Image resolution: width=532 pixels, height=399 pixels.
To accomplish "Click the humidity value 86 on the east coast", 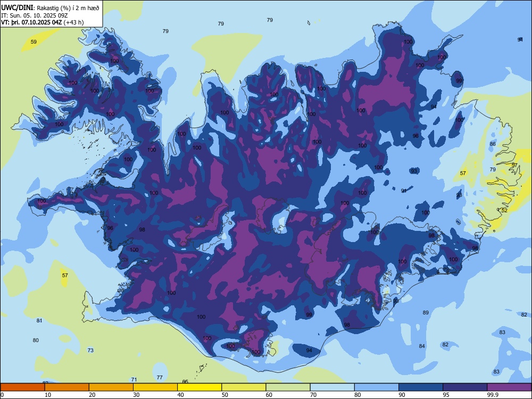I will (493, 144).
